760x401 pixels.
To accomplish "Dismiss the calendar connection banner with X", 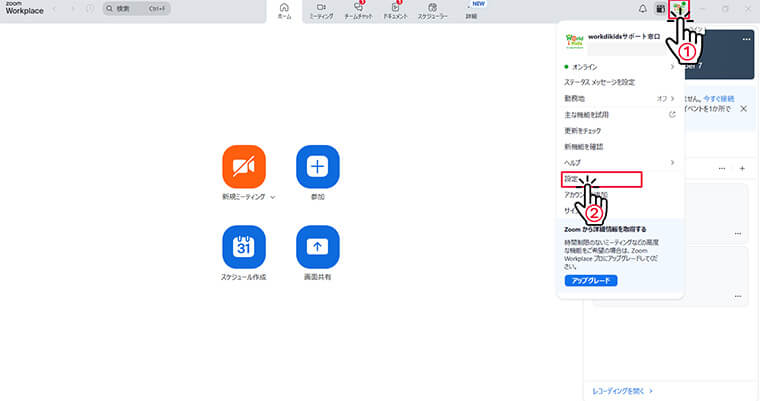I will [x=743, y=108].
